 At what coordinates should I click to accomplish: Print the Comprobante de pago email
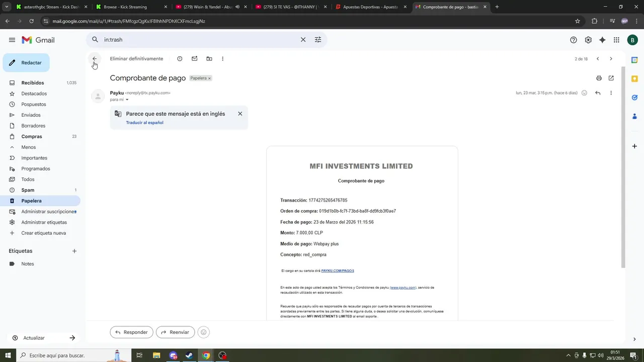click(599, 78)
